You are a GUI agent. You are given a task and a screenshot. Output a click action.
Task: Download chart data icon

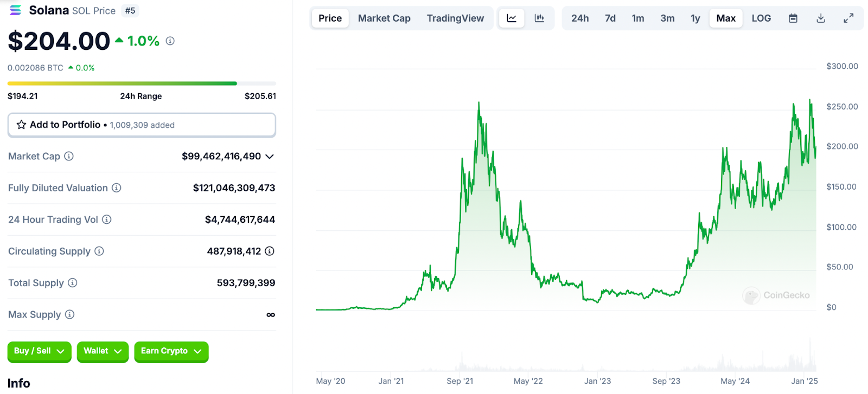(x=821, y=18)
